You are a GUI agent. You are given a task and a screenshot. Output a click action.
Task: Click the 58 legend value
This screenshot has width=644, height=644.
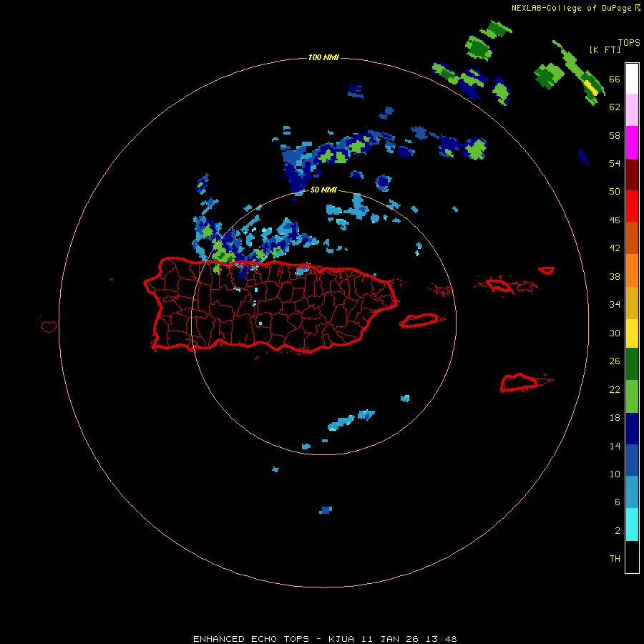[615, 135]
